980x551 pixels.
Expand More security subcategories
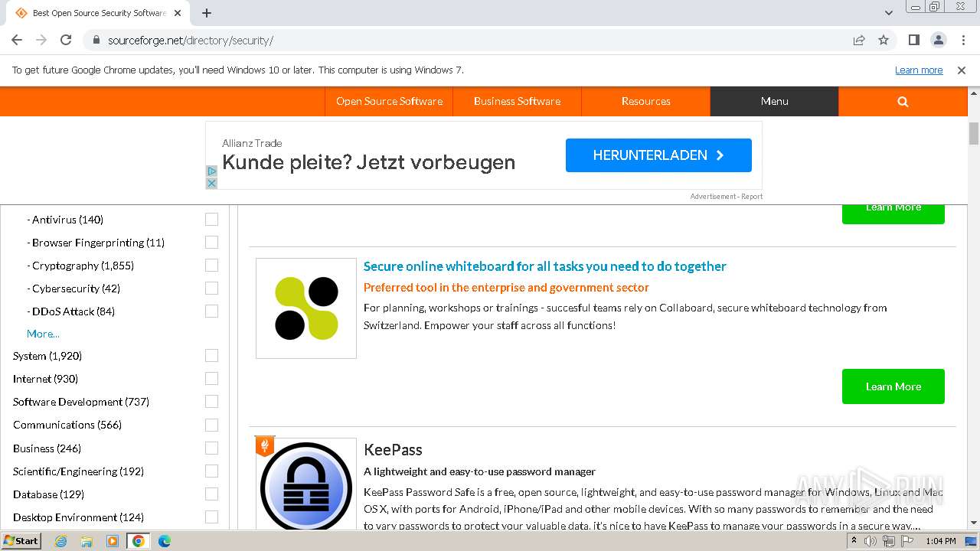click(x=43, y=334)
